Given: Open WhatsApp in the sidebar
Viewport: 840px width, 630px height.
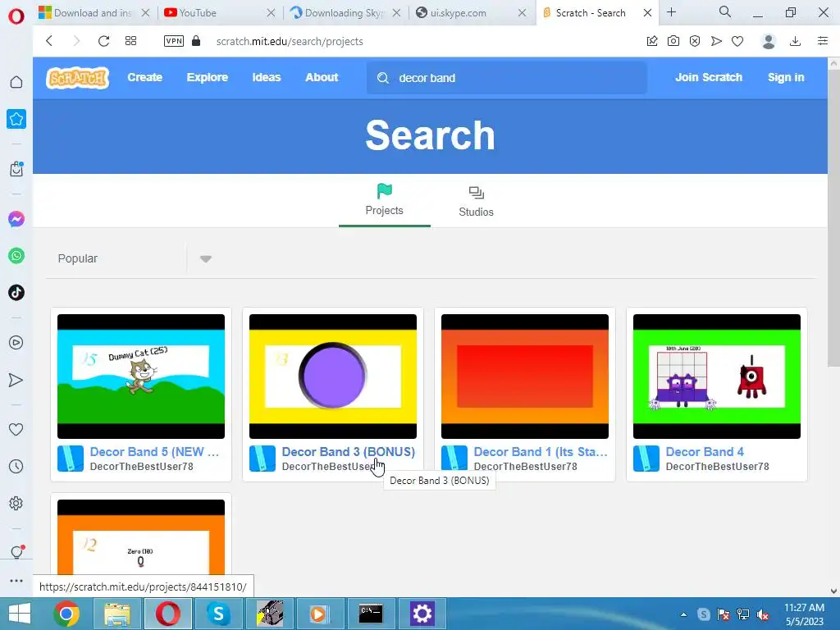Looking at the screenshot, I should coord(16,256).
